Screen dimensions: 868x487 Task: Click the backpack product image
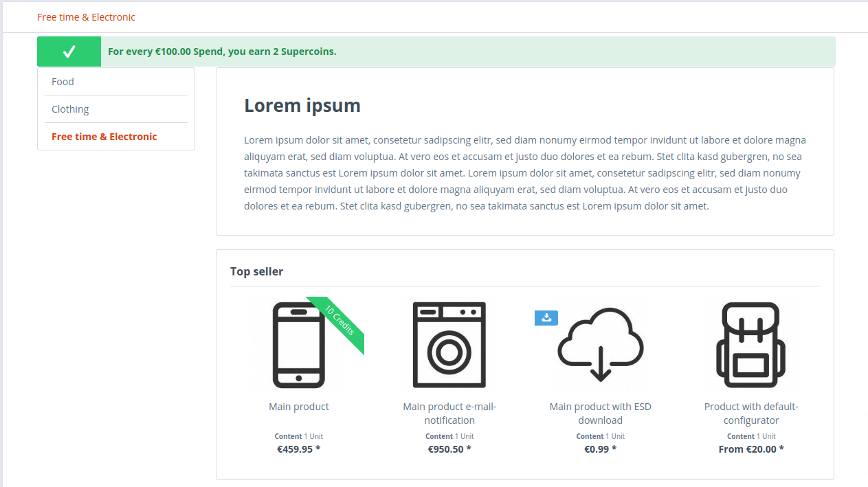[751, 345]
